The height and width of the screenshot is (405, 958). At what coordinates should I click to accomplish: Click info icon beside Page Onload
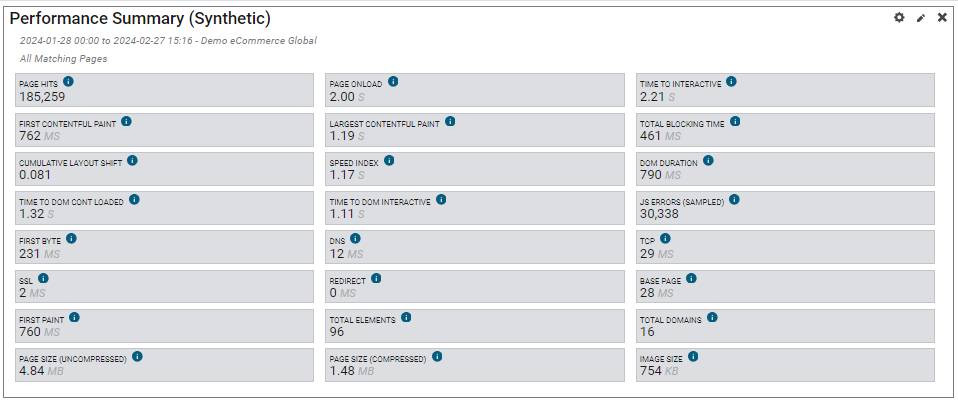point(393,82)
